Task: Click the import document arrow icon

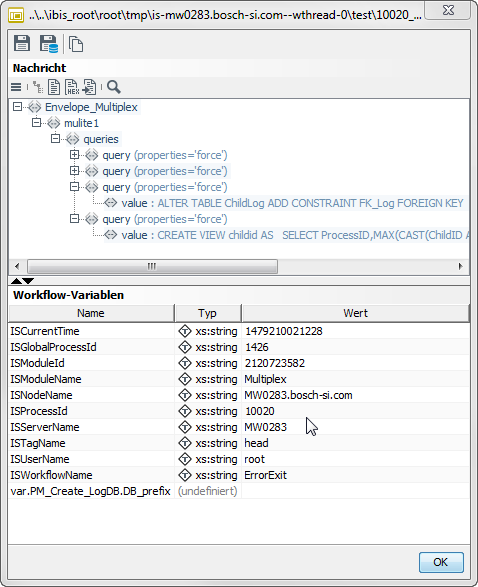Action: (x=89, y=87)
